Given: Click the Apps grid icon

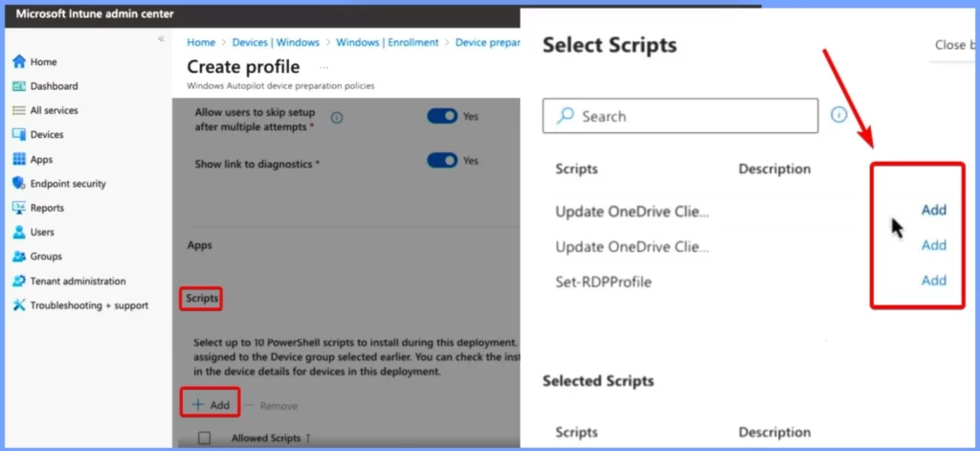Looking at the screenshot, I should click(x=19, y=159).
